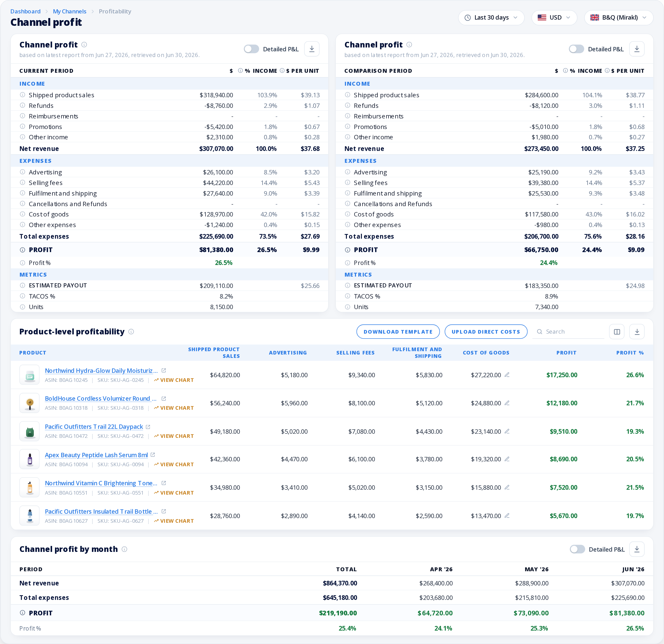Image resolution: width=664 pixels, height=644 pixels.
Task: Sort by the SELLING FEES column header
Action: (355, 352)
